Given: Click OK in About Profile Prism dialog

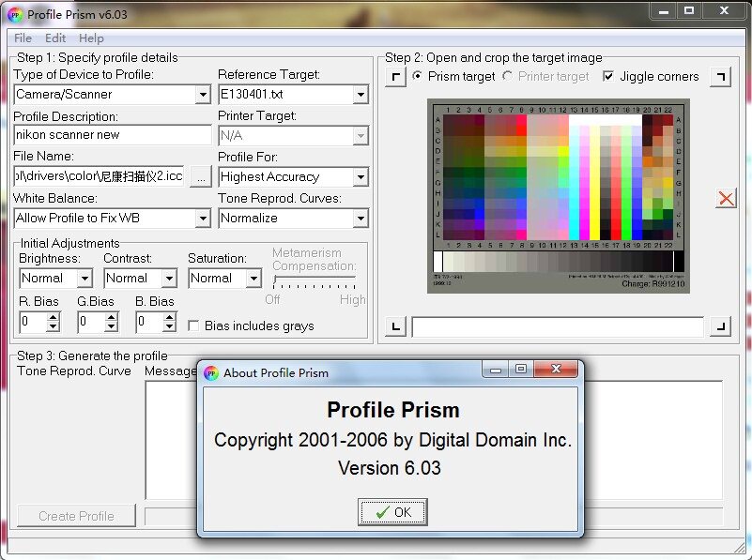Looking at the screenshot, I should (392, 512).
